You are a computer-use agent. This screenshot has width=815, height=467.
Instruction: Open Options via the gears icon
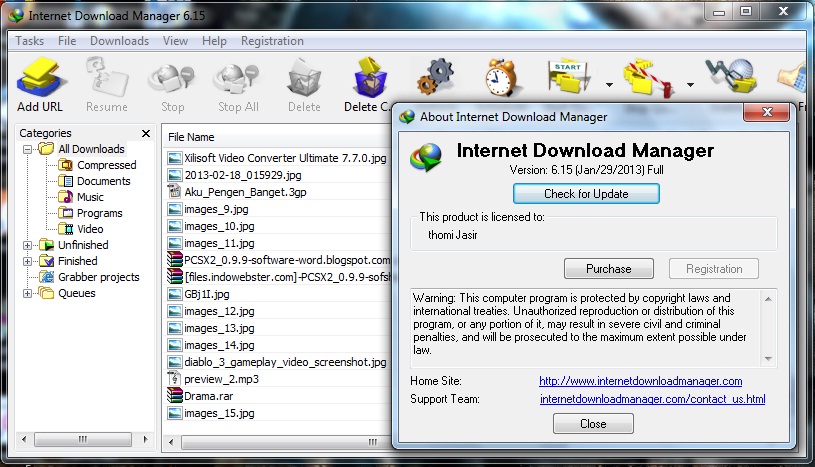pyautogui.click(x=436, y=77)
